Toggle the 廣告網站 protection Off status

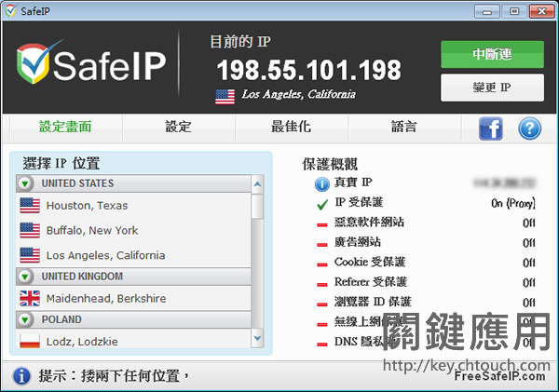[x=529, y=243]
